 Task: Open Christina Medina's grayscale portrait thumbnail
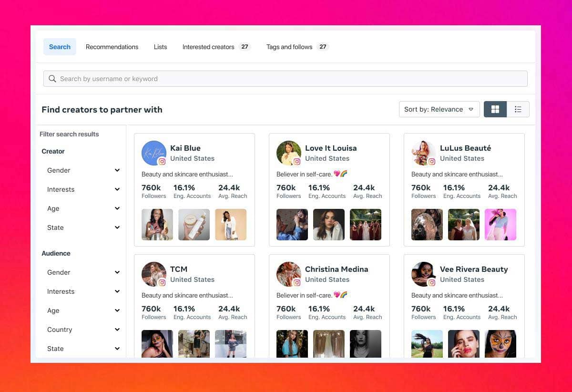tap(366, 344)
